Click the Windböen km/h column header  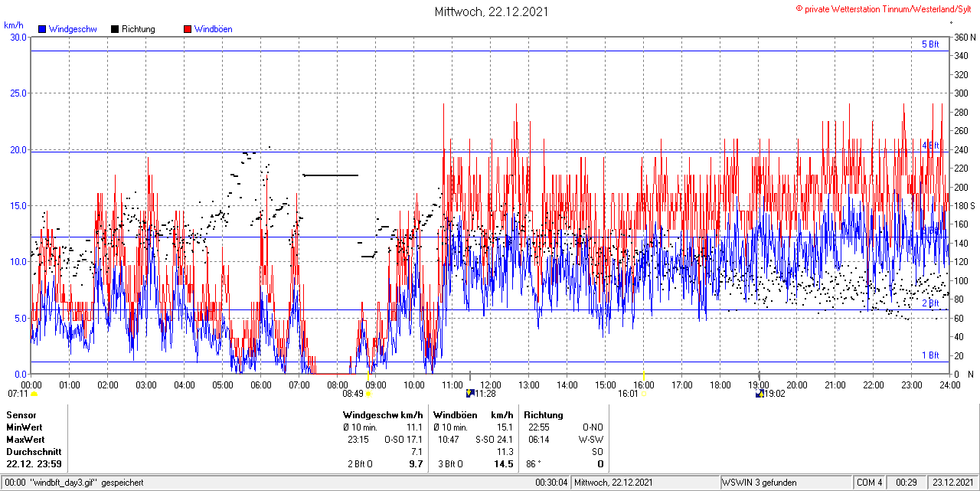(472, 414)
